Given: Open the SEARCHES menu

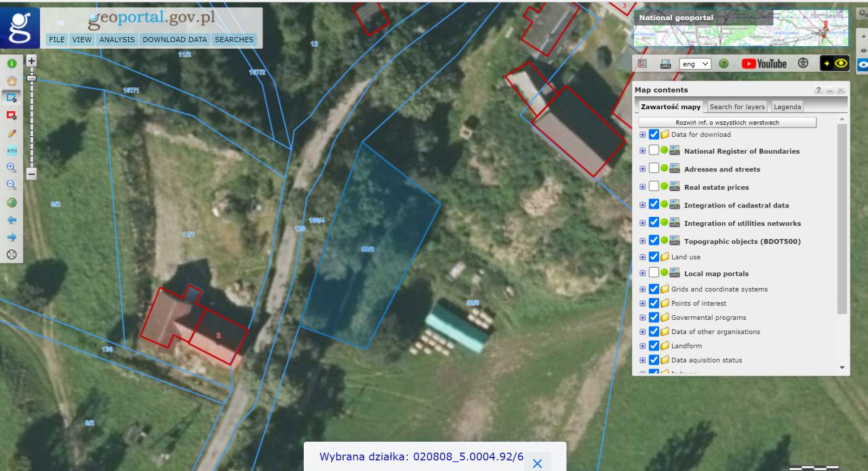Looking at the screenshot, I should (234, 39).
